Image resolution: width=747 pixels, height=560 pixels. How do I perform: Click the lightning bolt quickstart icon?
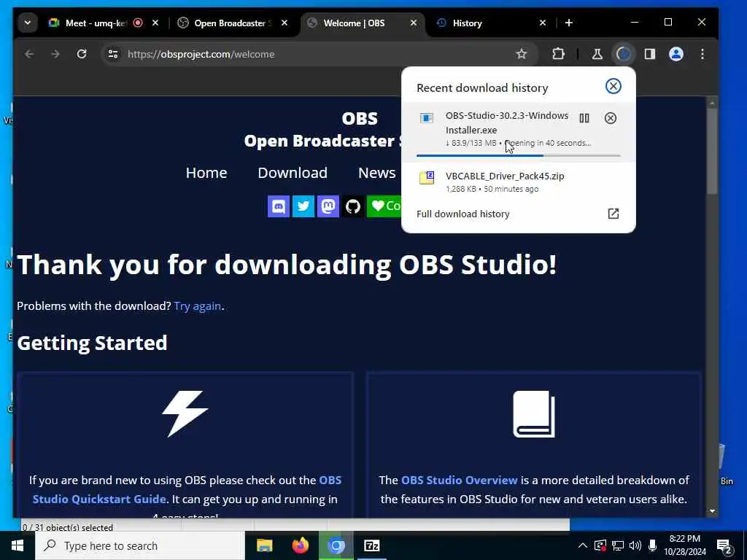[x=185, y=414]
